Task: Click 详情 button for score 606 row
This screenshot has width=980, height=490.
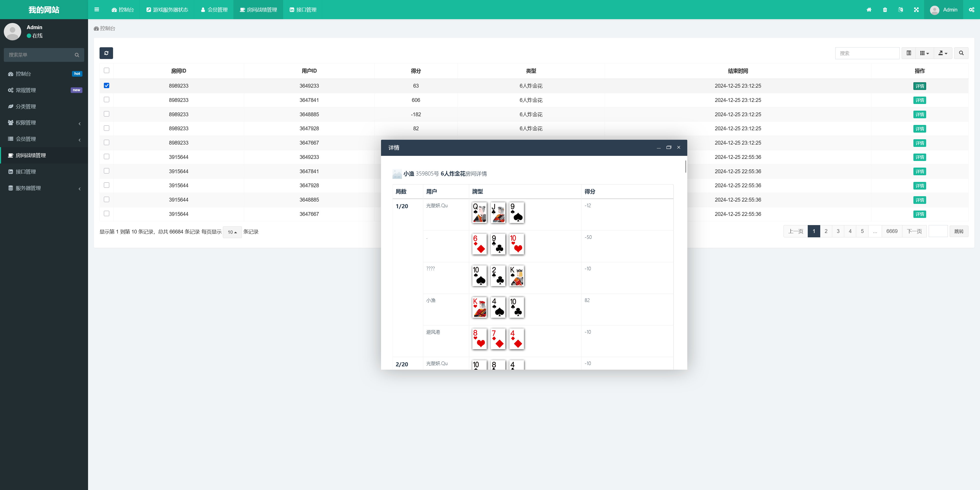Action: (920, 100)
